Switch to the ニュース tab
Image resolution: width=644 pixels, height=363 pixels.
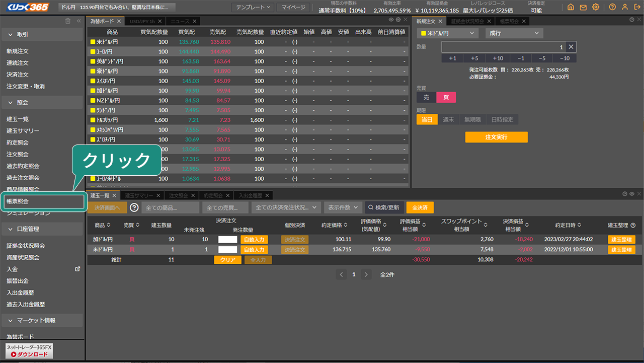183,21
